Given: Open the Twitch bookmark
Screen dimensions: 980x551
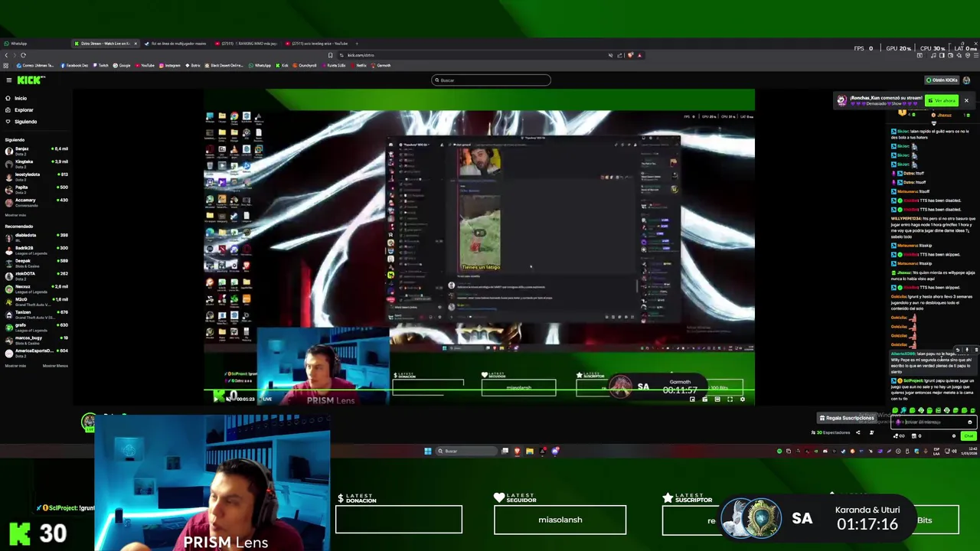Looking at the screenshot, I should pyautogui.click(x=100, y=65).
